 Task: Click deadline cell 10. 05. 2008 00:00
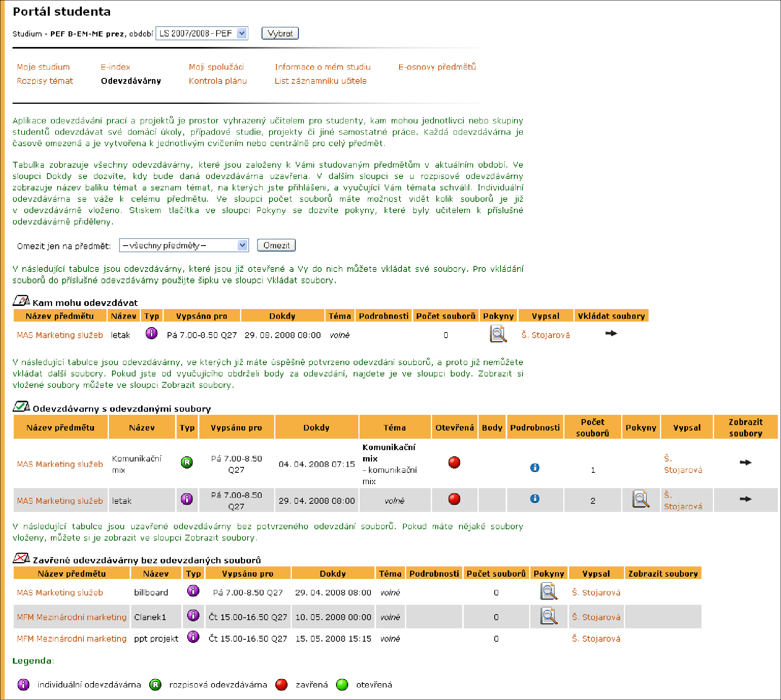[333, 617]
